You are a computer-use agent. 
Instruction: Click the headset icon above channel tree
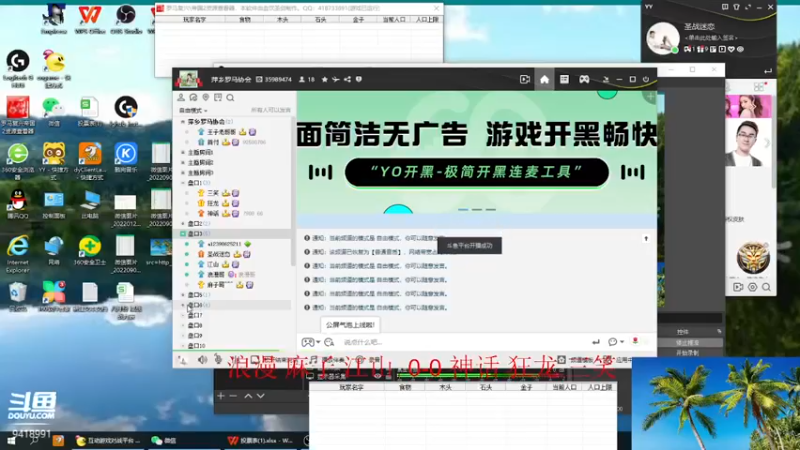[x=193, y=97]
